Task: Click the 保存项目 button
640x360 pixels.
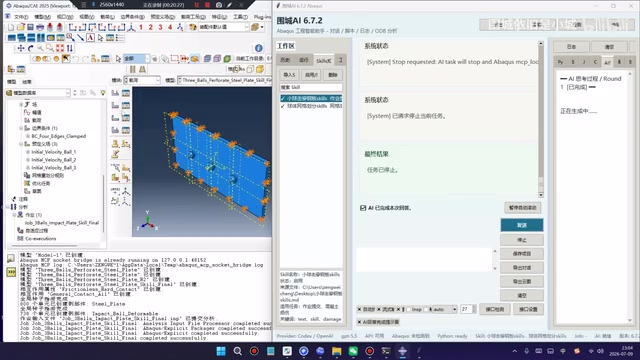Action: [x=522, y=254]
